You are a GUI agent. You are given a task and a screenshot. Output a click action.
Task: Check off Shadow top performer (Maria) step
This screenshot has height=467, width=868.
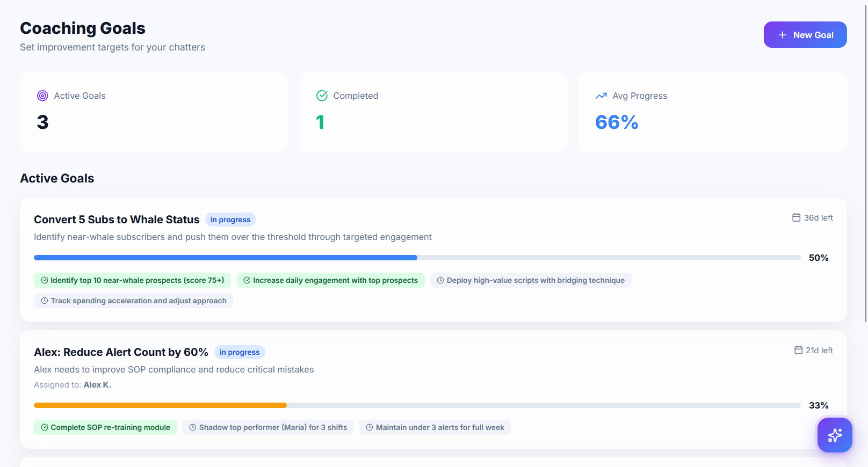coord(267,427)
